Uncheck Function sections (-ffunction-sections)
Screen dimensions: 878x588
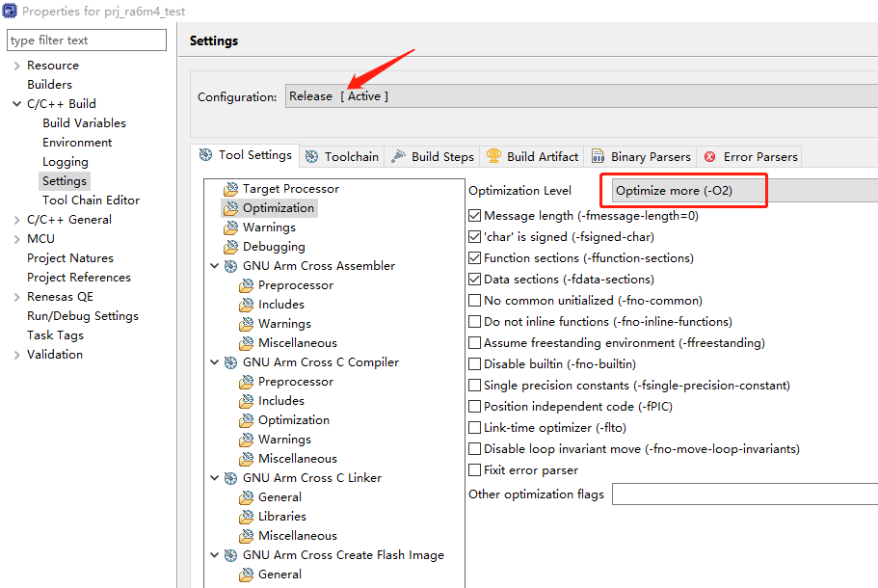474,258
